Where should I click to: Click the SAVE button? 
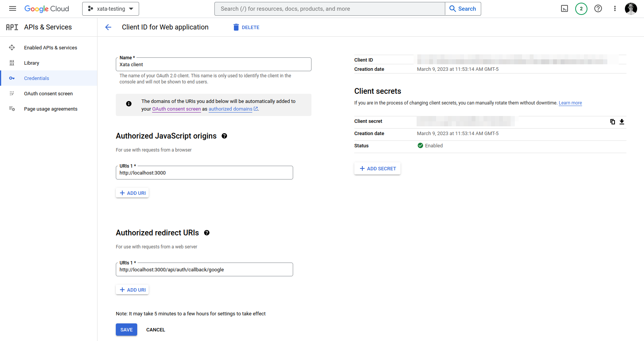[x=127, y=330]
